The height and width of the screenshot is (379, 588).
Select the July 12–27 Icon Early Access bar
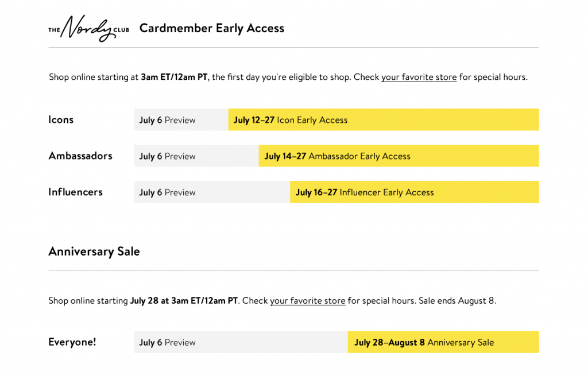point(383,119)
